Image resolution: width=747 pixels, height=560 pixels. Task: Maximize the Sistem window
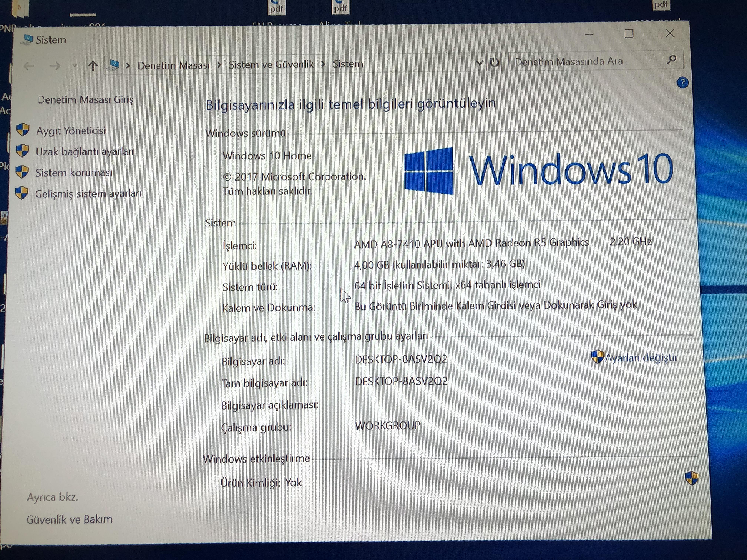tap(628, 34)
